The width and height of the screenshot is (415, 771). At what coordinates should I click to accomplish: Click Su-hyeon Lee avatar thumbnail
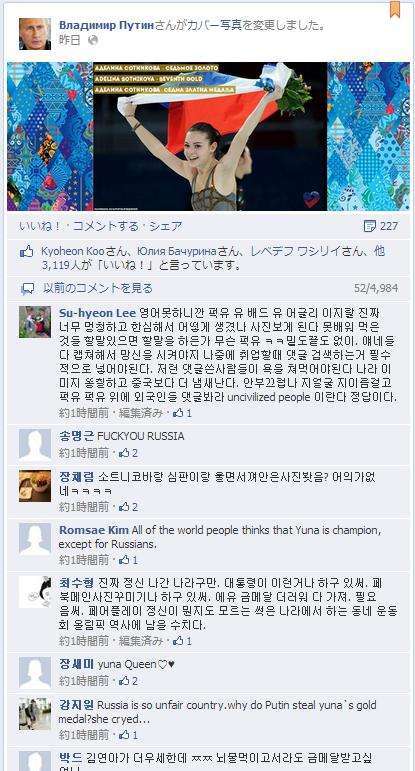click(35, 322)
